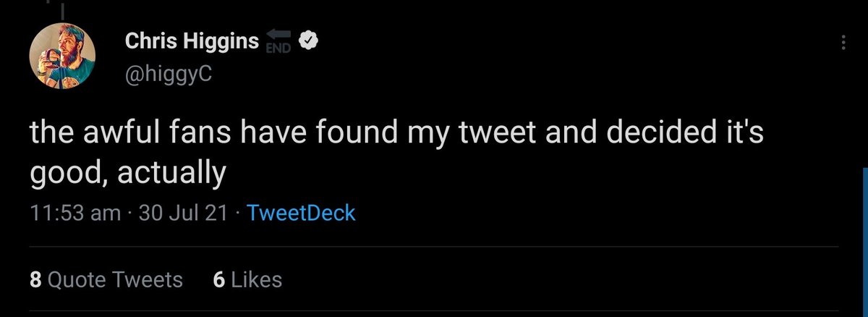Click the number 8 beside Quote Tweets
Viewport: 868px width, 317px height.
coord(35,279)
